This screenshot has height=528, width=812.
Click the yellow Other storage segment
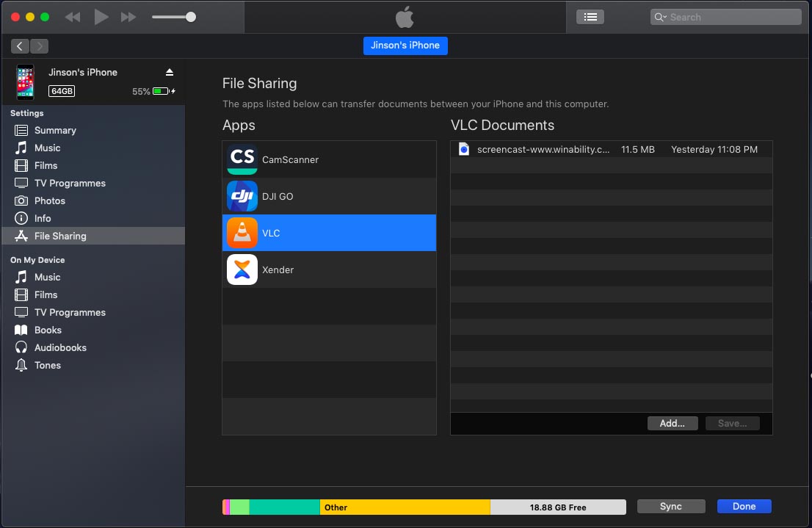[x=405, y=507]
